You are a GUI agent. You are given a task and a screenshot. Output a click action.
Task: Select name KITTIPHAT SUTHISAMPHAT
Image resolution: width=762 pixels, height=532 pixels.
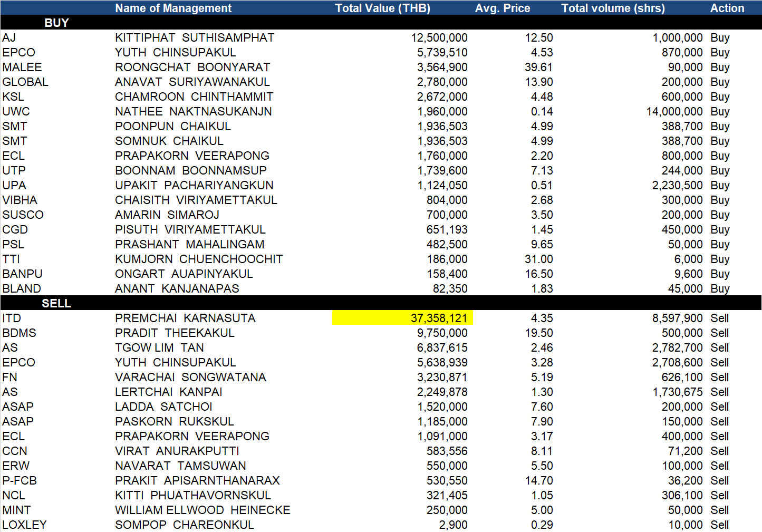195,37
